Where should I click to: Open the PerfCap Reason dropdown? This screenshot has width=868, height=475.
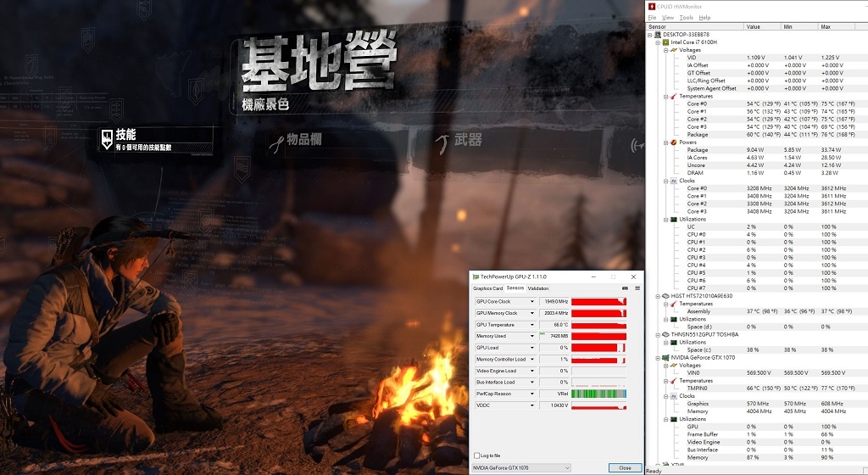(x=532, y=394)
